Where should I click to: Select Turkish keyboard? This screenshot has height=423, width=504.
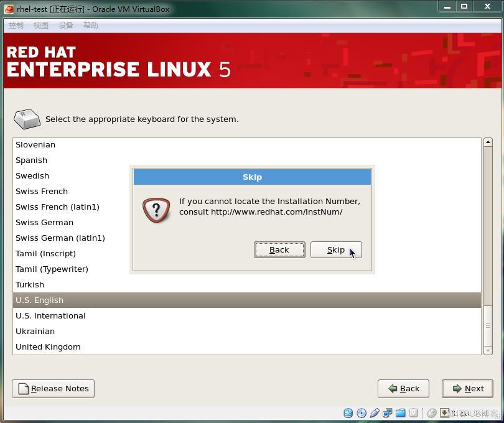pyautogui.click(x=246, y=284)
